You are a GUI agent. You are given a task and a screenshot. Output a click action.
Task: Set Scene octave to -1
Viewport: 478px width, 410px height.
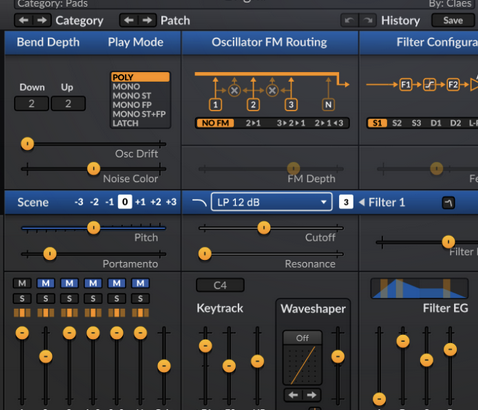coord(109,202)
